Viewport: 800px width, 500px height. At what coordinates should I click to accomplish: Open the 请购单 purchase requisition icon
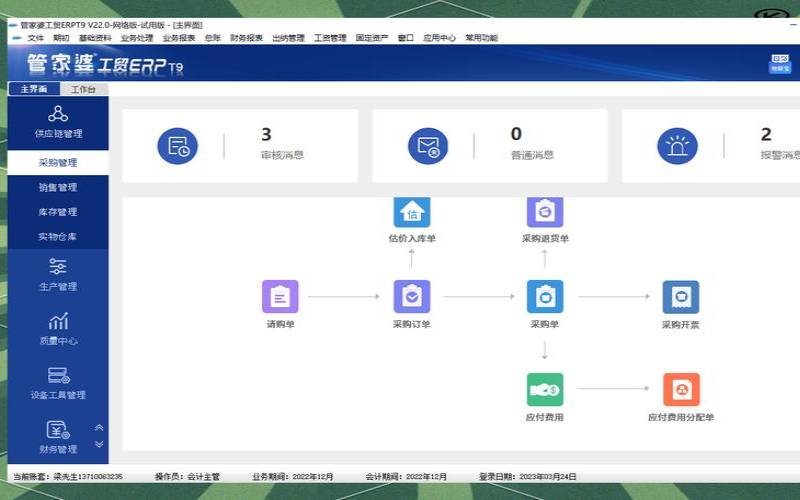(x=280, y=297)
